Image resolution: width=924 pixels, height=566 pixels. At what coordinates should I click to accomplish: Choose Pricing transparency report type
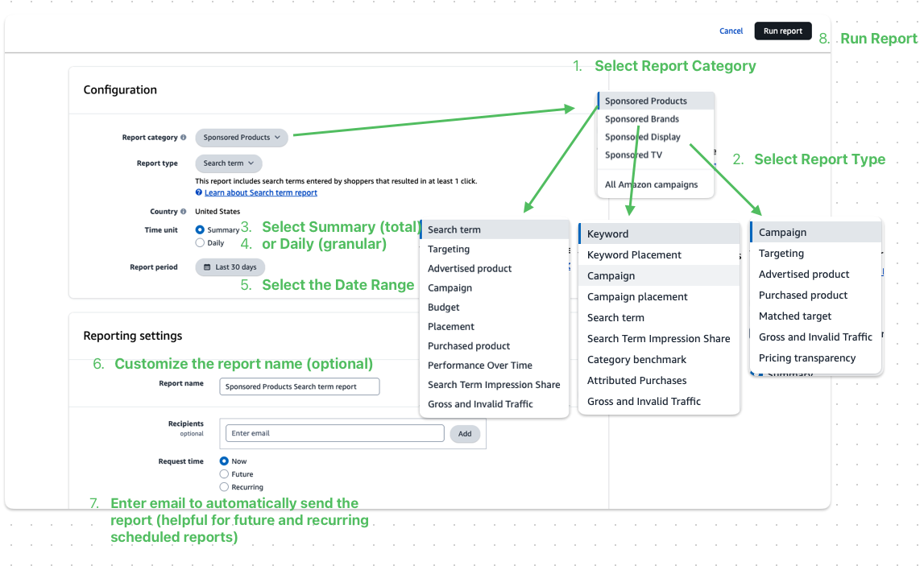pos(816,358)
